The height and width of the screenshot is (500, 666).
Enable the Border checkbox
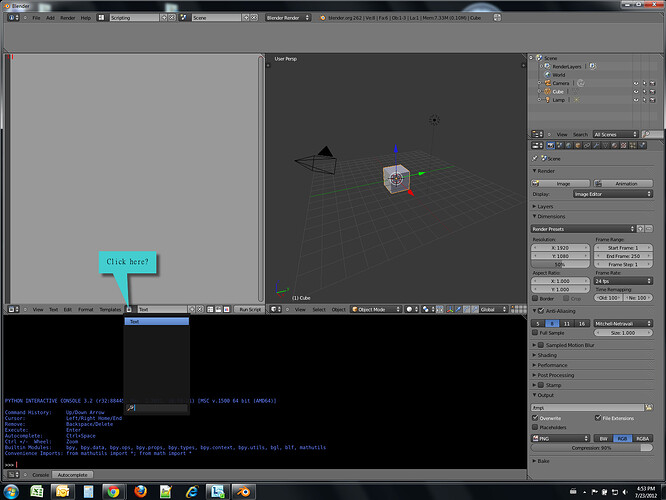click(x=535, y=298)
